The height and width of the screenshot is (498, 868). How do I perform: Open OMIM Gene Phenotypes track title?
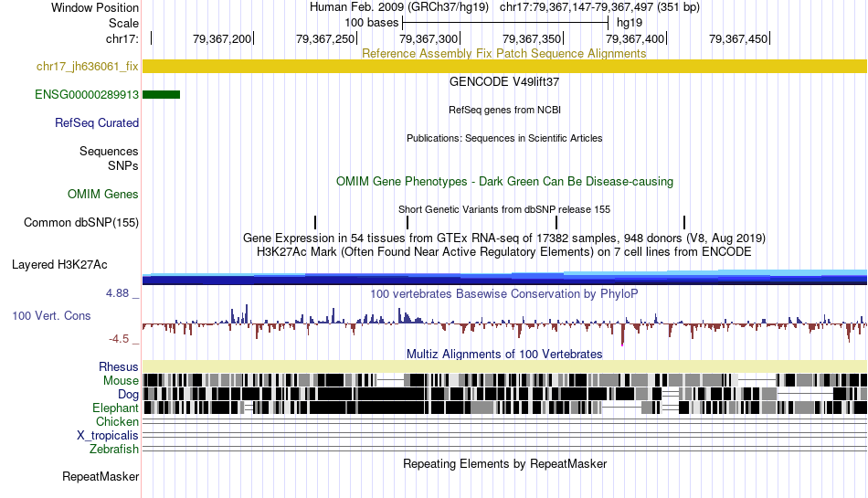pyautogui.click(x=504, y=182)
